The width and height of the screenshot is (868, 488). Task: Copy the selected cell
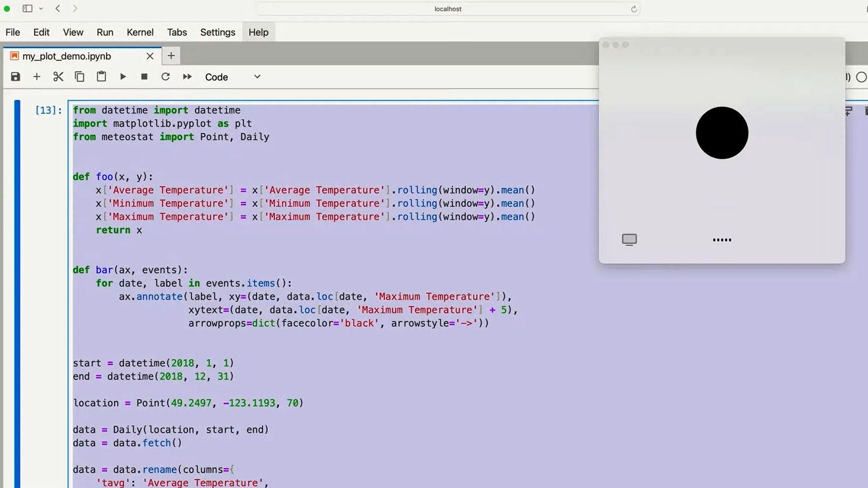pos(80,77)
